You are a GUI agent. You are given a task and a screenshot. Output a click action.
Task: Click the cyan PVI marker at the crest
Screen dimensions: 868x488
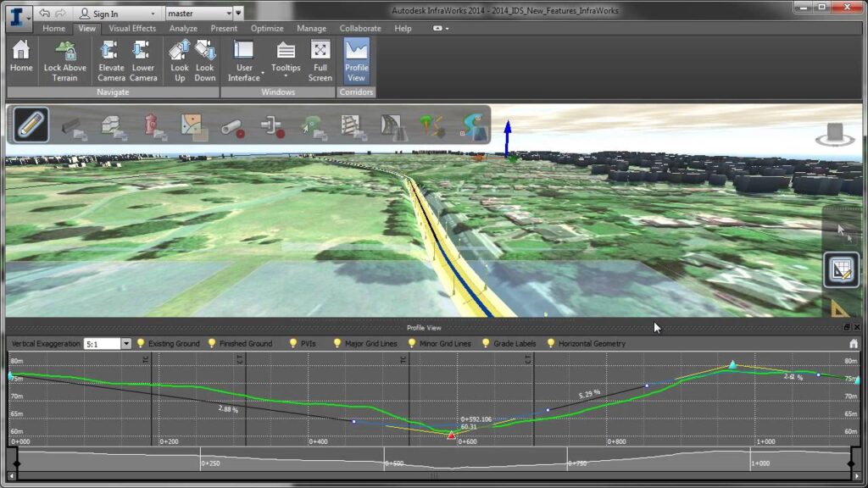(732, 364)
